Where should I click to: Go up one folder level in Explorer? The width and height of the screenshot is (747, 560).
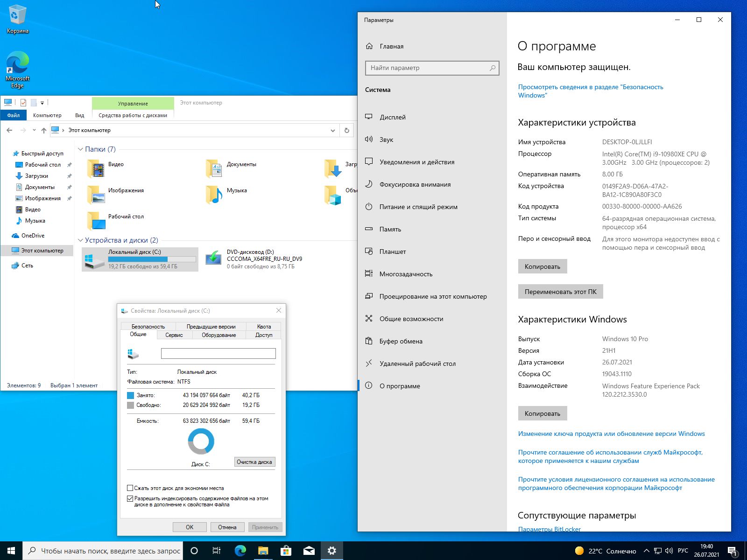pyautogui.click(x=44, y=130)
